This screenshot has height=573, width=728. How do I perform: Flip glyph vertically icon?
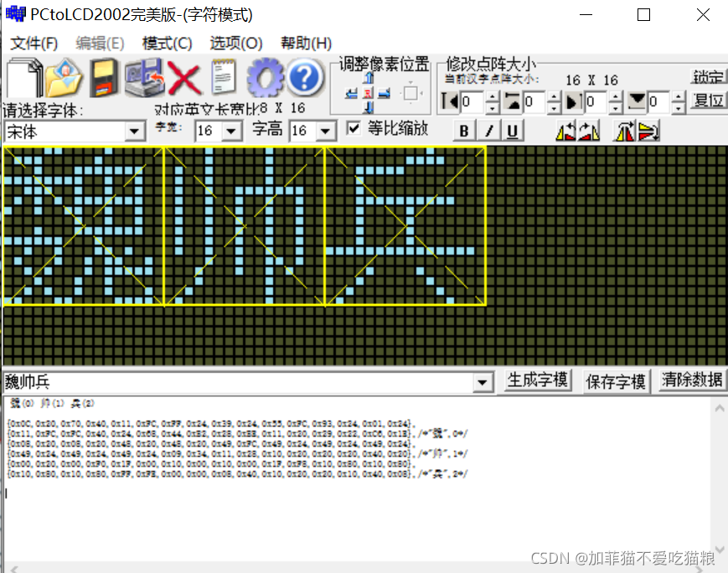(x=648, y=132)
